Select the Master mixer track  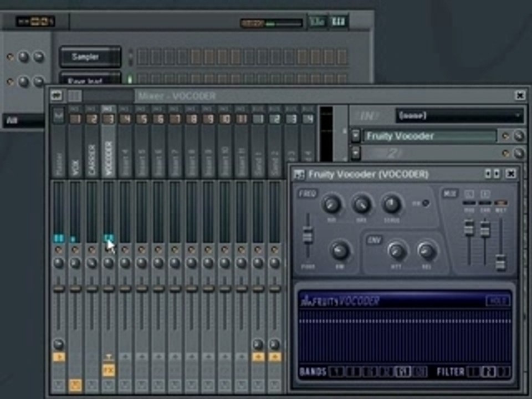[x=59, y=142]
